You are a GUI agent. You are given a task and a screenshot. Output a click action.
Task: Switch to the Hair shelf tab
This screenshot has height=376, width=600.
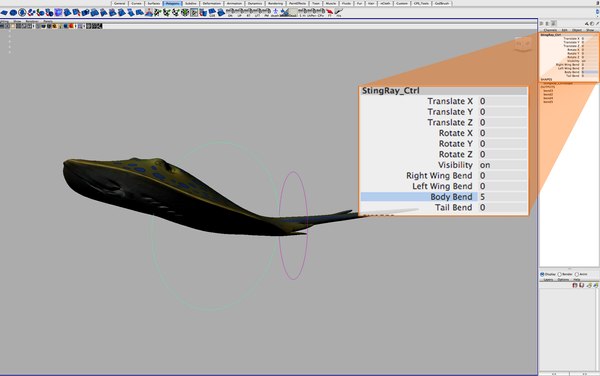click(x=371, y=3)
